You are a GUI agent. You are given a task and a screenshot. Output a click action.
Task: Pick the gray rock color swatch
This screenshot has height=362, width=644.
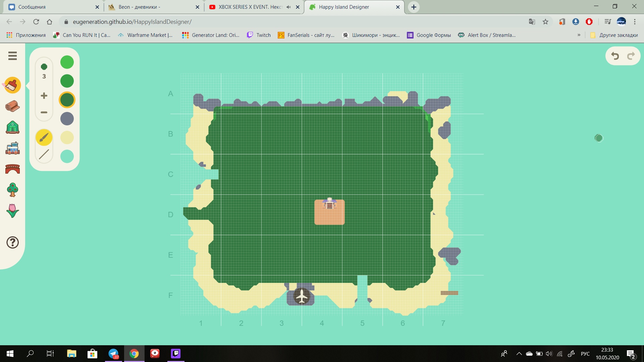(x=67, y=119)
